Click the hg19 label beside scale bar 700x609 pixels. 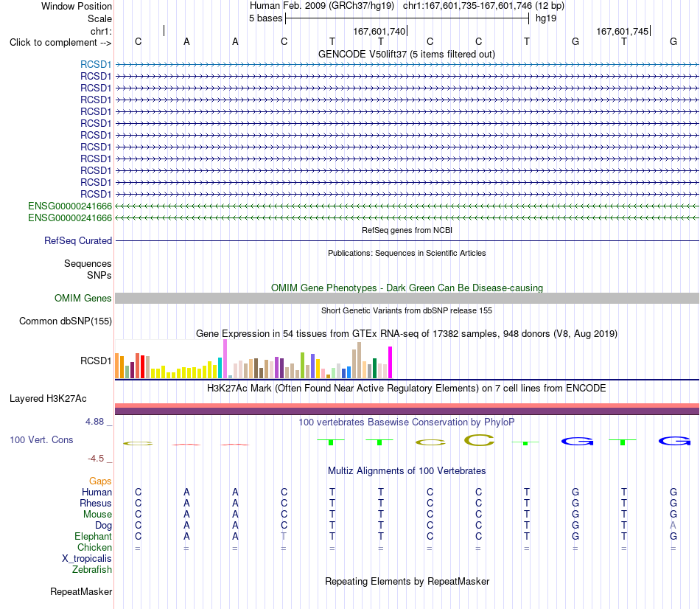tap(546, 18)
